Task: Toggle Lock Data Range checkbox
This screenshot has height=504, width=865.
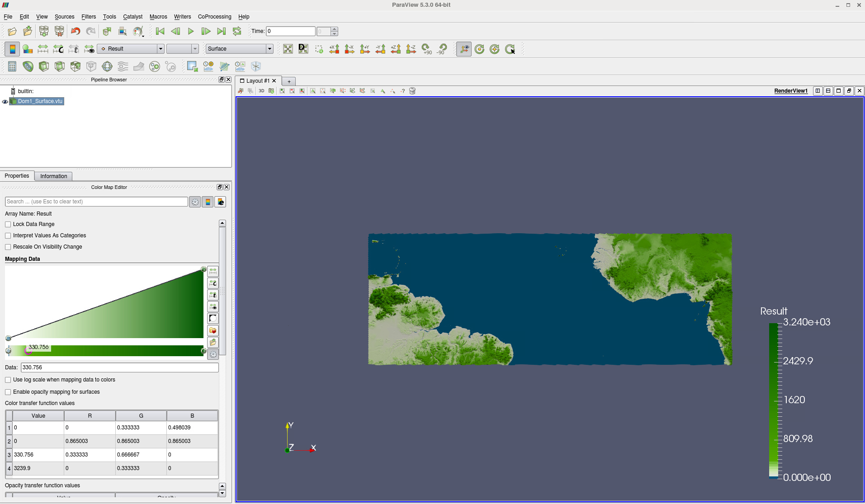Action: pyautogui.click(x=8, y=224)
